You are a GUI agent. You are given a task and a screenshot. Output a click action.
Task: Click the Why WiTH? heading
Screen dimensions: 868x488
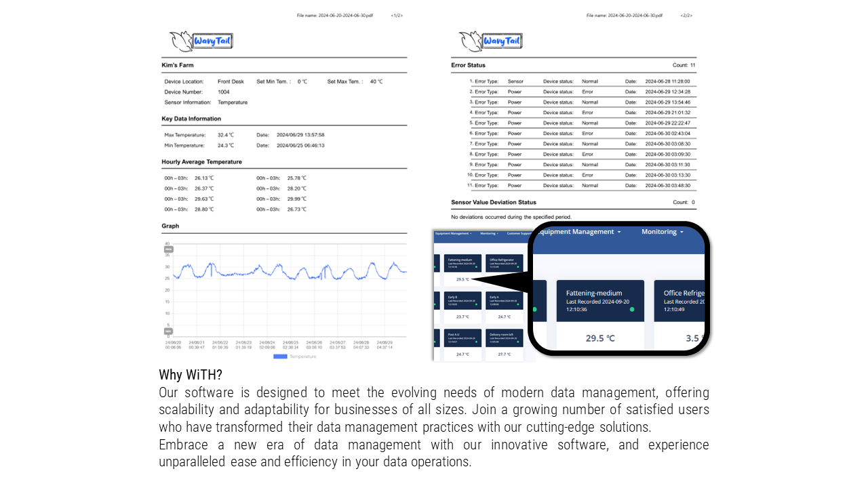(191, 375)
